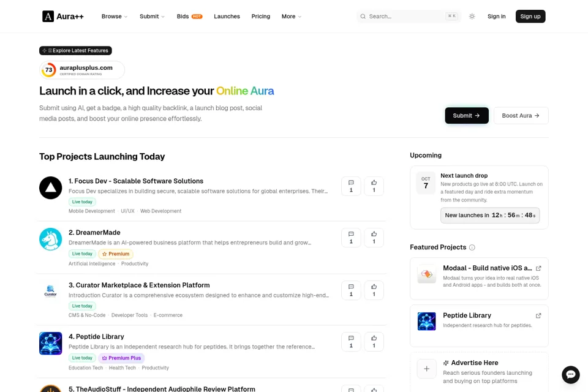Click the Featured Projects info icon
588x392 pixels.
click(x=472, y=247)
